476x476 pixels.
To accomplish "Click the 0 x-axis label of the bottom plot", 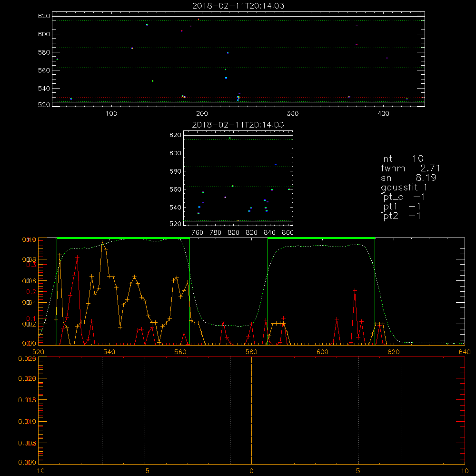I will [x=251, y=471].
